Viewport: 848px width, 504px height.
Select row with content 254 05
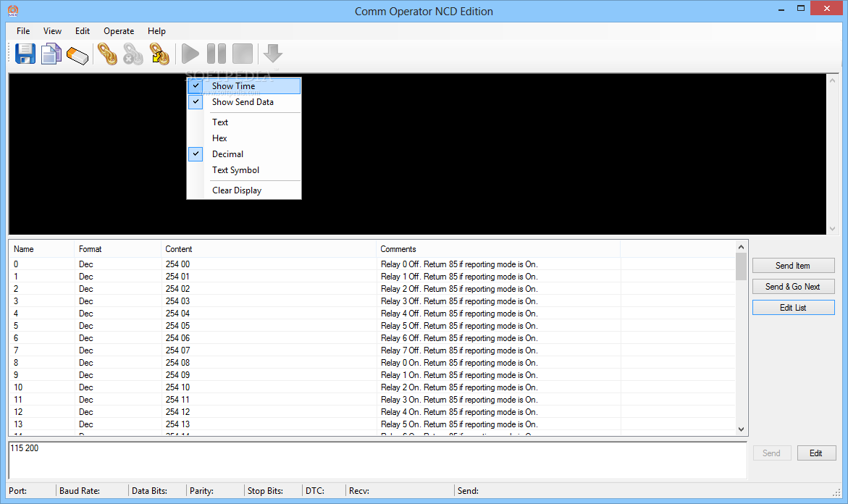click(x=372, y=326)
